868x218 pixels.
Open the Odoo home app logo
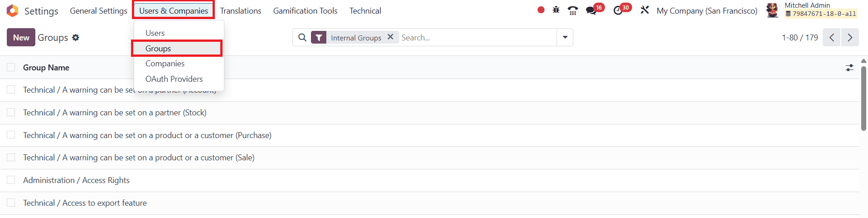(13, 10)
